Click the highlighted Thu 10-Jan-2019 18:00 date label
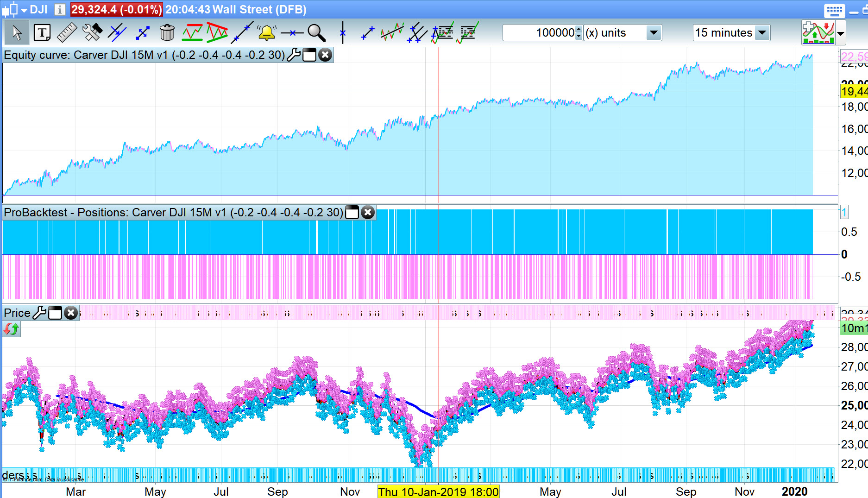 click(x=438, y=492)
